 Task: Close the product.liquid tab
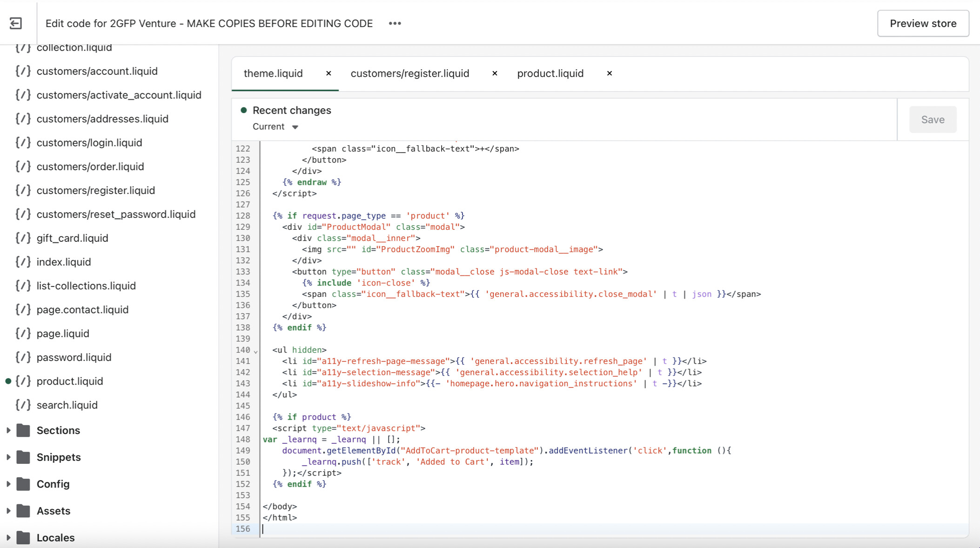tap(609, 74)
